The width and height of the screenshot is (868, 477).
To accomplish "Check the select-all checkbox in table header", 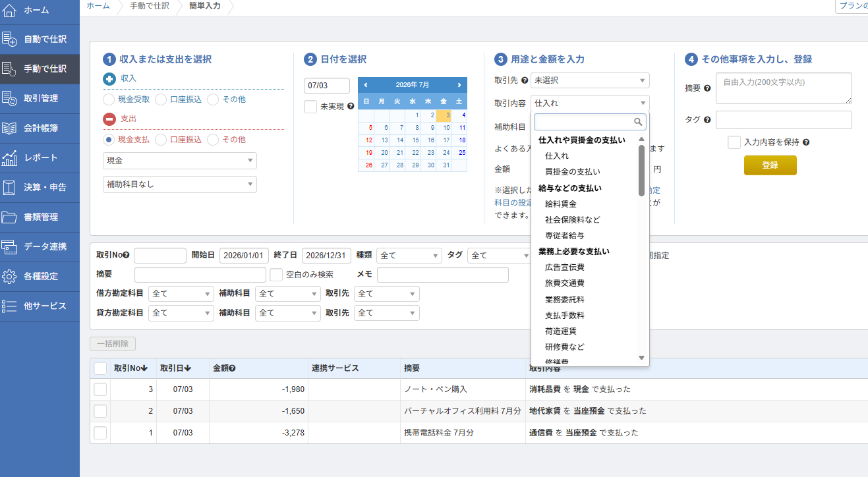I will tap(100, 368).
